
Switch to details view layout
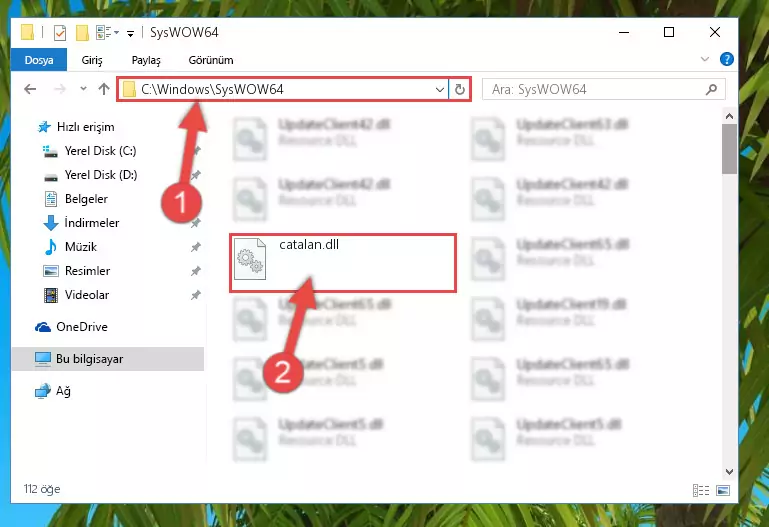point(701,490)
